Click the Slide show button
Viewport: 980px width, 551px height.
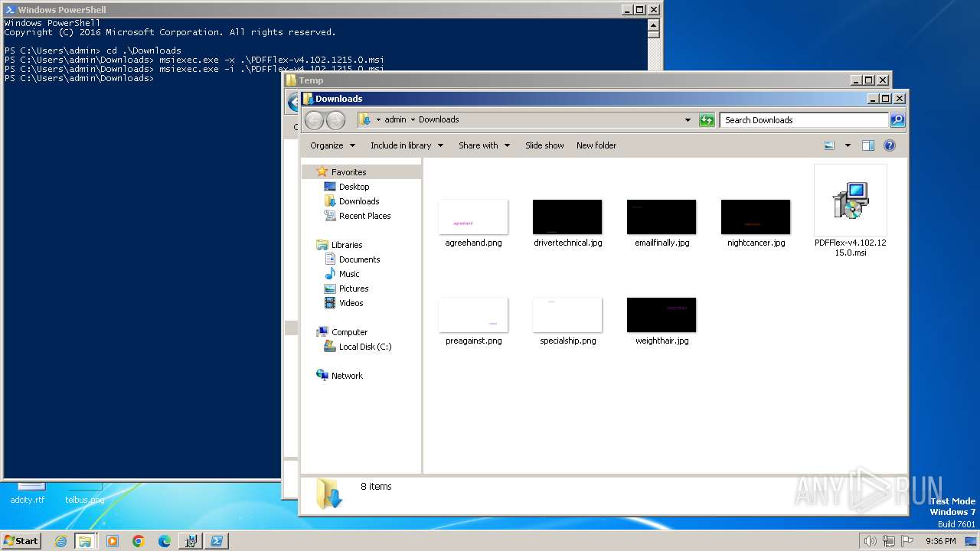coord(544,145)
